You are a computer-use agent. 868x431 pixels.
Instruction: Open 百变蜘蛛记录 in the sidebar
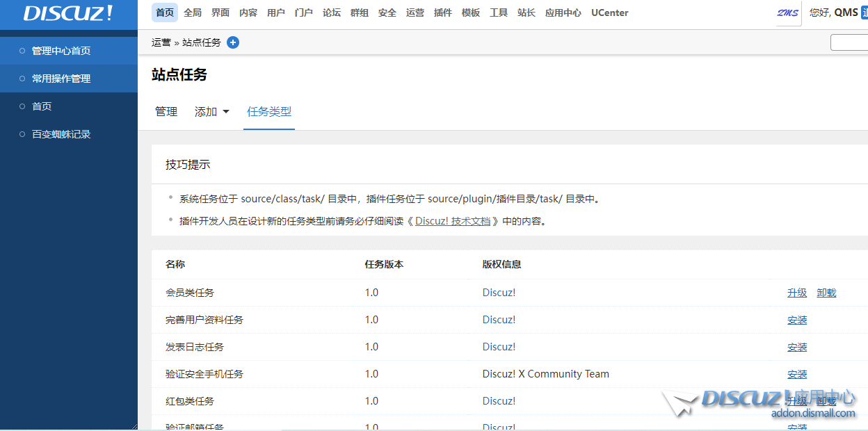click(x=61, y=134)
